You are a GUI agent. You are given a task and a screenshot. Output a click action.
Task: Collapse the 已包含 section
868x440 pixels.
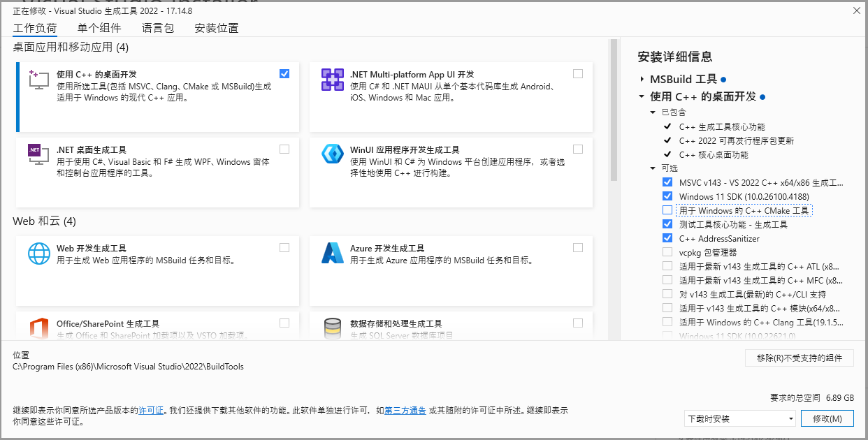[654, 112]
